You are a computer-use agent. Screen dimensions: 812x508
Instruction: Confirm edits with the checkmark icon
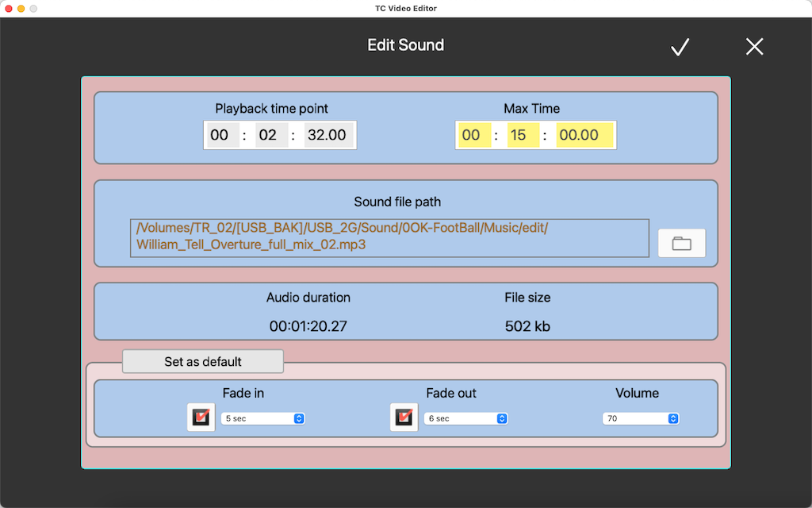click(680, 47)
